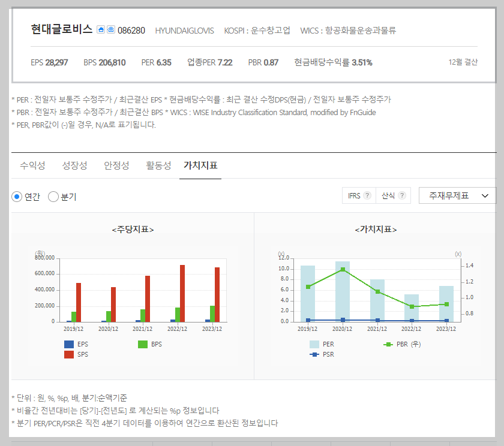Click the 2023/12 label under 가치지표 chart
This screenshot has height=446, width=504.
[446, 329]
